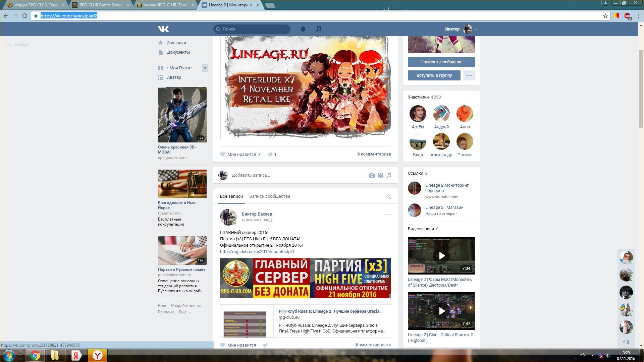Viewport: 644px width, 362px height.
Task: Click the page vertical scrollbar thumb
Action: coord(641,89)
